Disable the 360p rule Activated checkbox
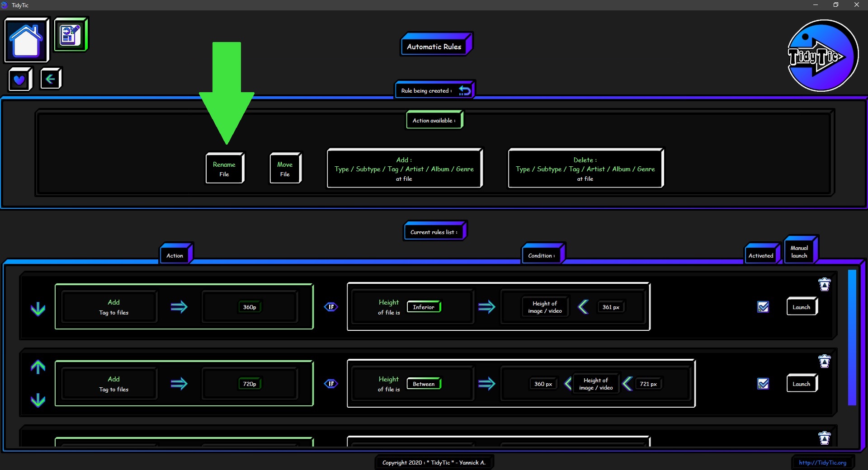 (x=763, y=307)
